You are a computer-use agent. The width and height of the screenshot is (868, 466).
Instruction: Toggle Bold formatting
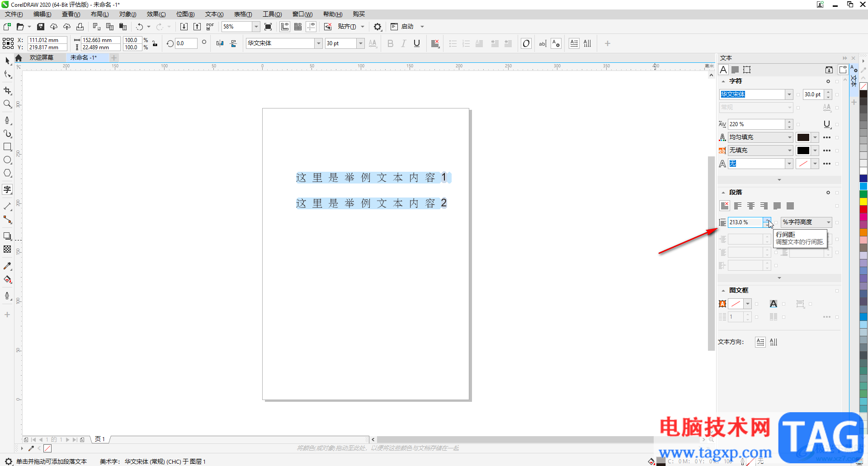(x=391, y=43)
